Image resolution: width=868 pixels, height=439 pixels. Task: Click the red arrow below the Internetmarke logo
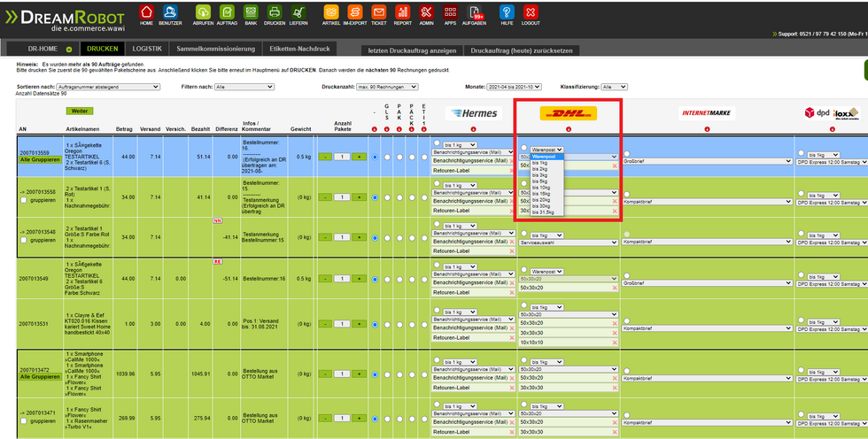coord(707,129)
